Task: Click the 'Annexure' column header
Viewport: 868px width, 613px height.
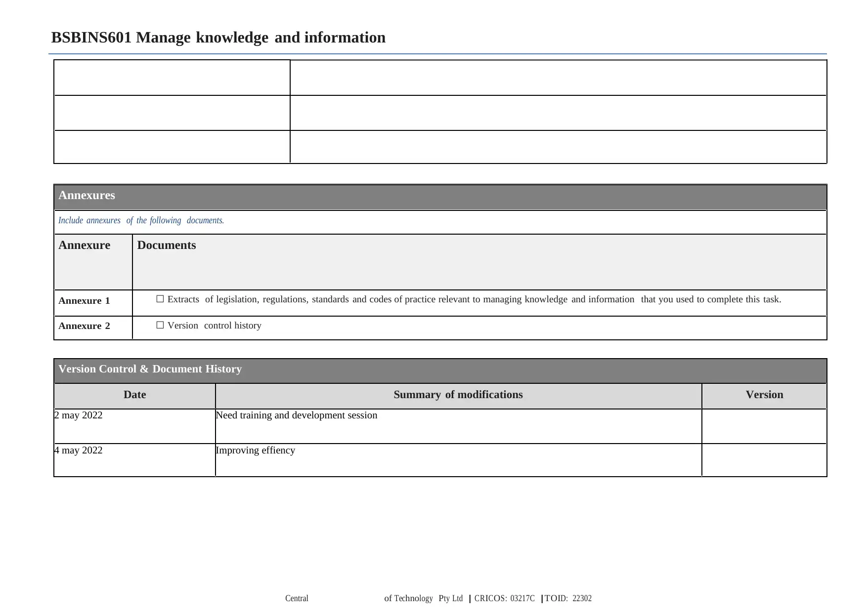Action: point(93,262)
